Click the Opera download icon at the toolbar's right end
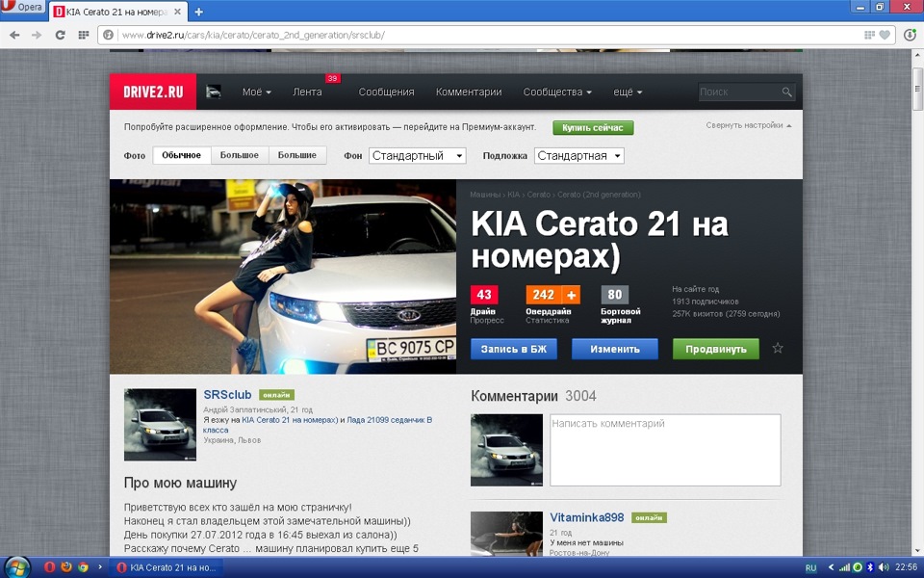 tap(909, 35)
